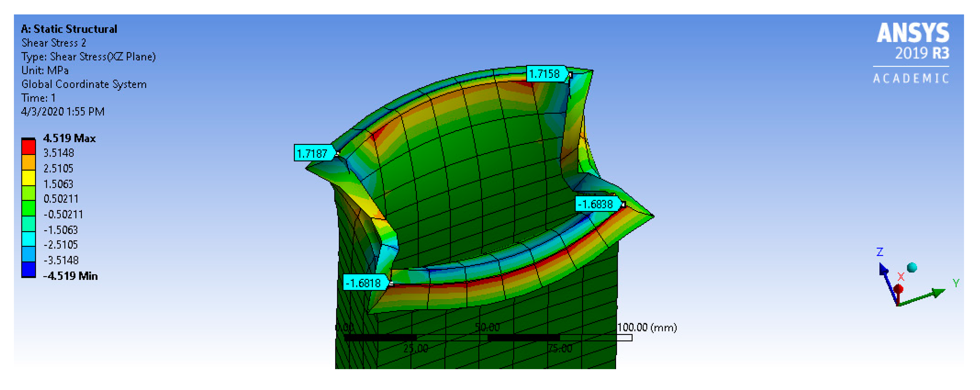The width and height of the screenshot is (980, 390).
Task: Click the -2.5105 legend value
Action: click(61, 245)
